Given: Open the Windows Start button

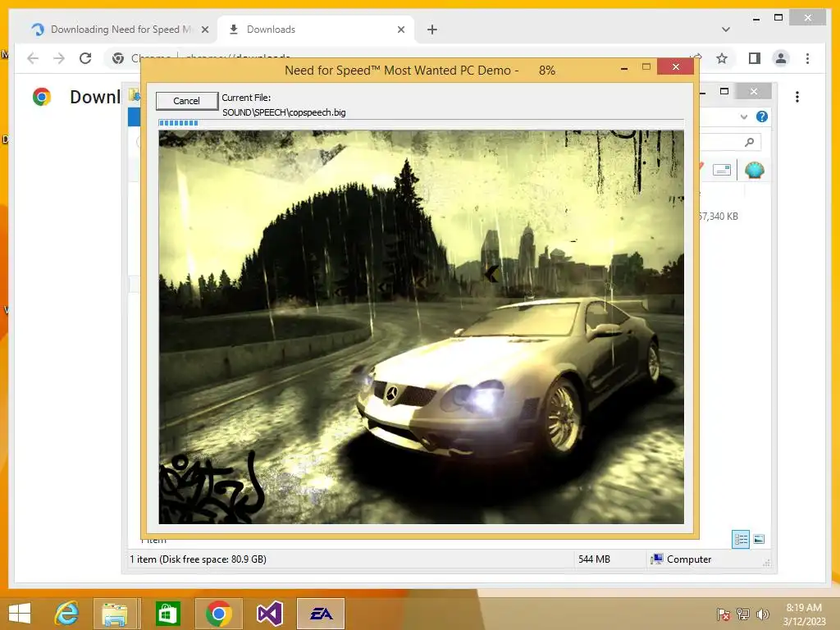Looking at the screenshot, I should click(x=20, y=614).
